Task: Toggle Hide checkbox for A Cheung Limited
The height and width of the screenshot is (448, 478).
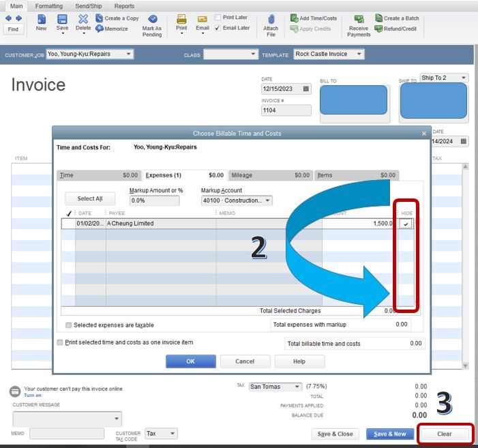Action: coord(406,224)
